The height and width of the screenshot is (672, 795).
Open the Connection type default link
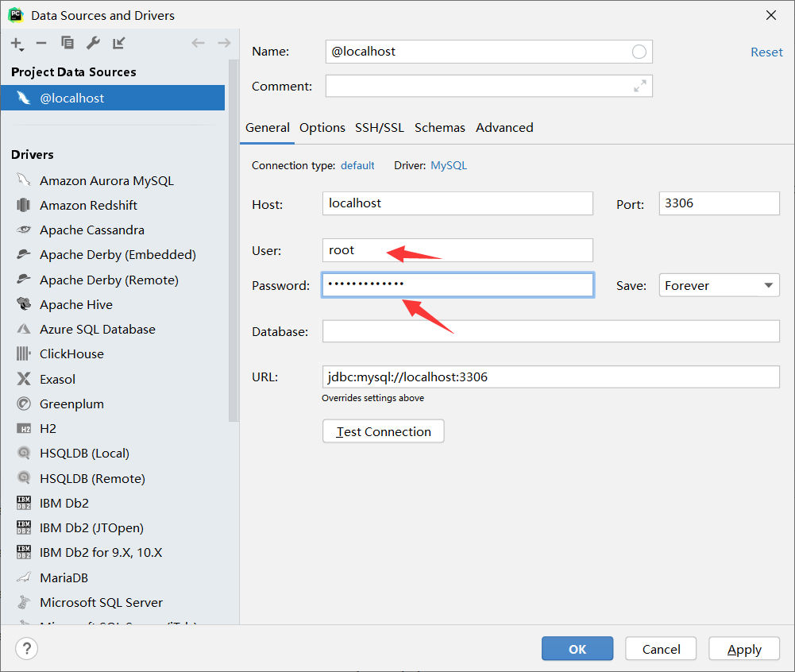point(357,165)
